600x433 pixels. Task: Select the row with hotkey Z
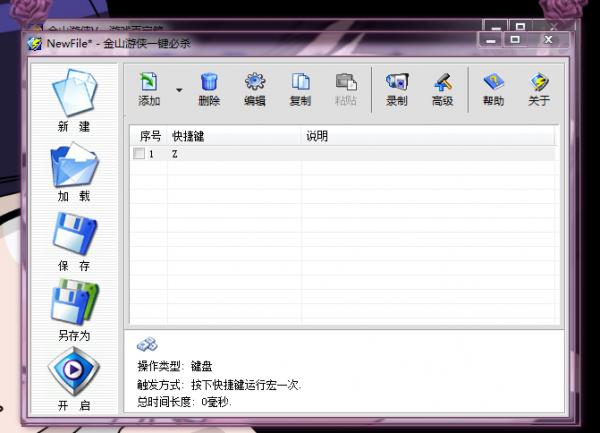tap(343, 154)
